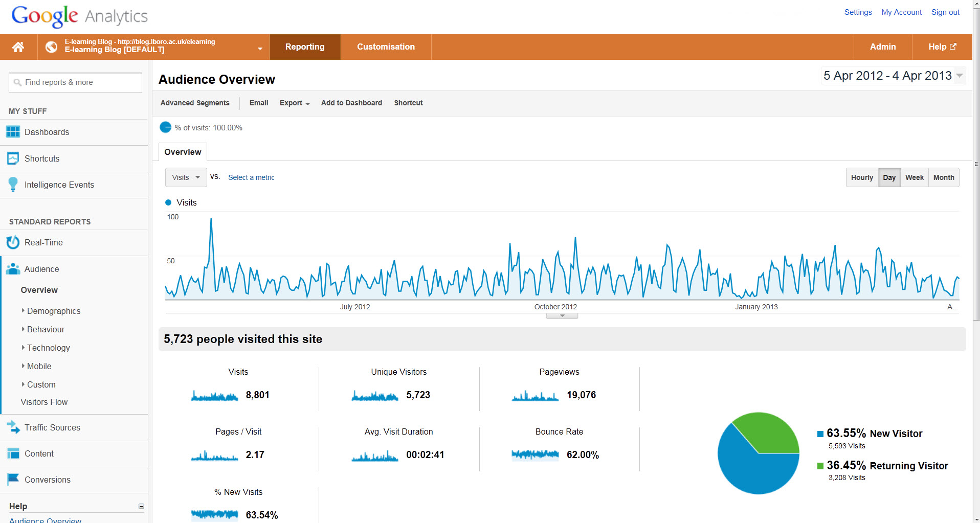Viewport: 980px width, 523px height.
Task: Click the Real-Time clock icon
Action: click(x=13, y=242)
